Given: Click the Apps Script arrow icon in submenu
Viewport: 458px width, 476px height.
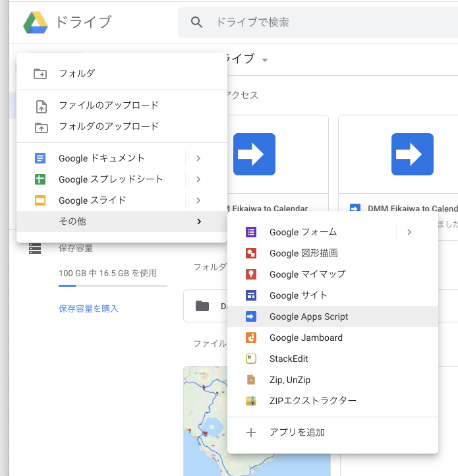Looking at the screenshot, I should [x=251, y=316].
